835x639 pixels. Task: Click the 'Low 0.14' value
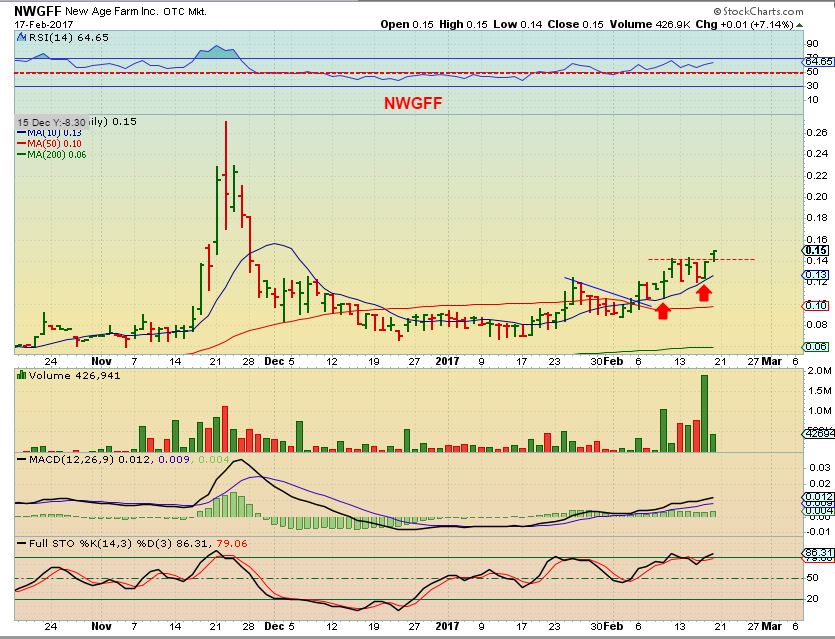(x=518, y=24)
